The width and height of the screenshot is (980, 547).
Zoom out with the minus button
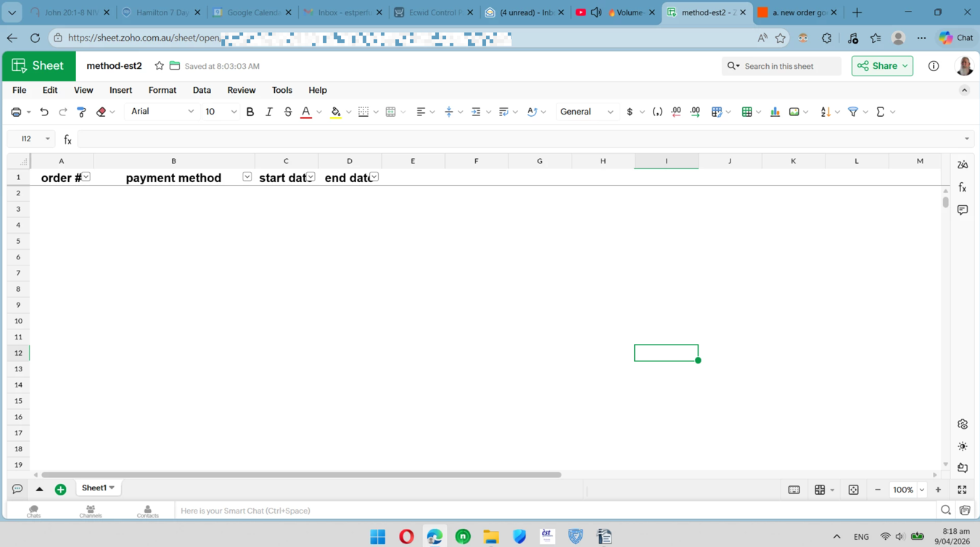pyautogui.click(x=878, y=490)
